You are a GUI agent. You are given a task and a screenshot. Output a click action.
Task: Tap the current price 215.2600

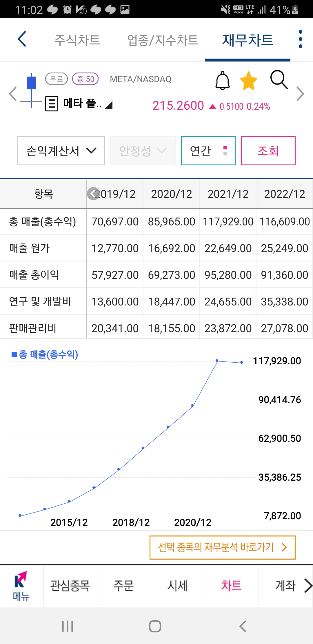pos(178,106)
